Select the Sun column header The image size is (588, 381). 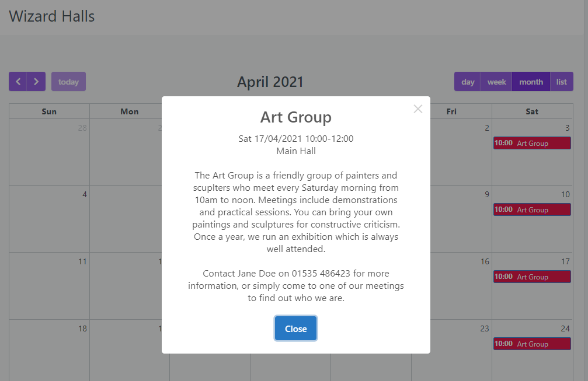tap(50, 111)
